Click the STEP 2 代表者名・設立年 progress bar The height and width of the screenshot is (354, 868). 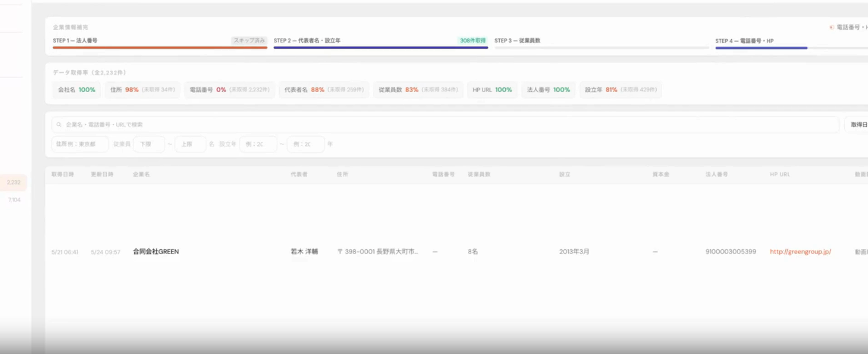tap(381, 48)
